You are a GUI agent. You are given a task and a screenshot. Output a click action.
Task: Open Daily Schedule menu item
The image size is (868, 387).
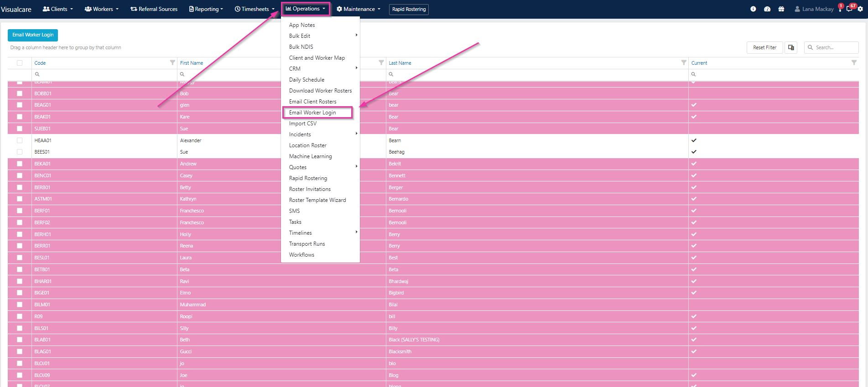coord(320,80)
